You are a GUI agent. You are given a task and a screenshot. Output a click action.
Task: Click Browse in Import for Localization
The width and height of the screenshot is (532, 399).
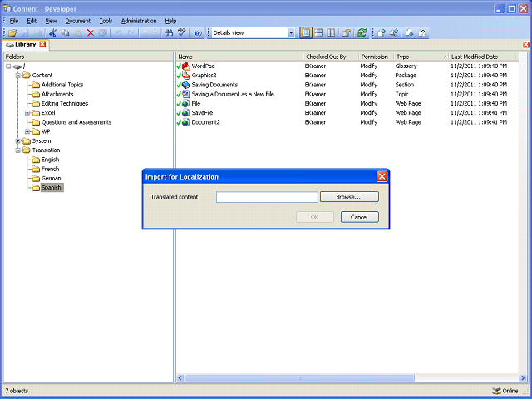coord(349,197)
